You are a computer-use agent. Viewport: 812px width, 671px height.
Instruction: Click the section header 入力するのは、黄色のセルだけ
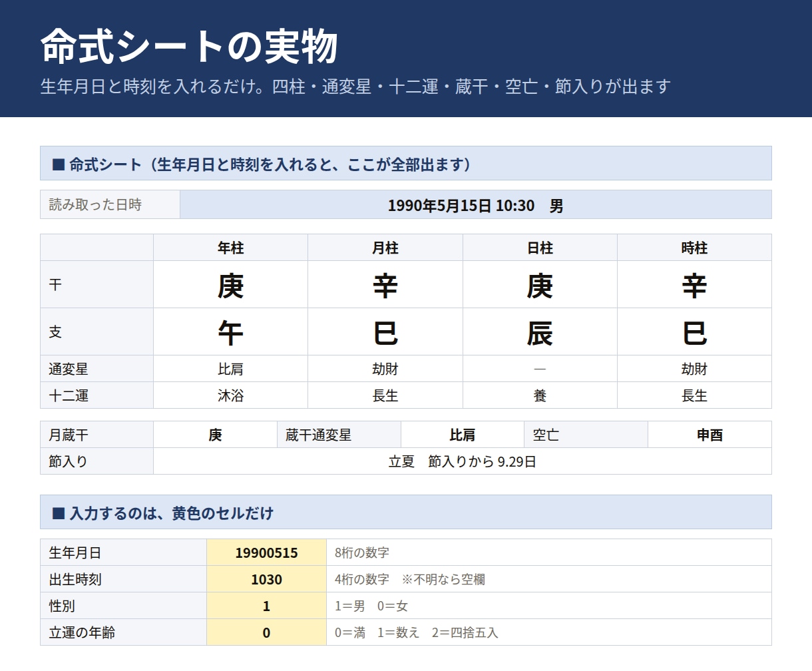(x=406, y=512)
